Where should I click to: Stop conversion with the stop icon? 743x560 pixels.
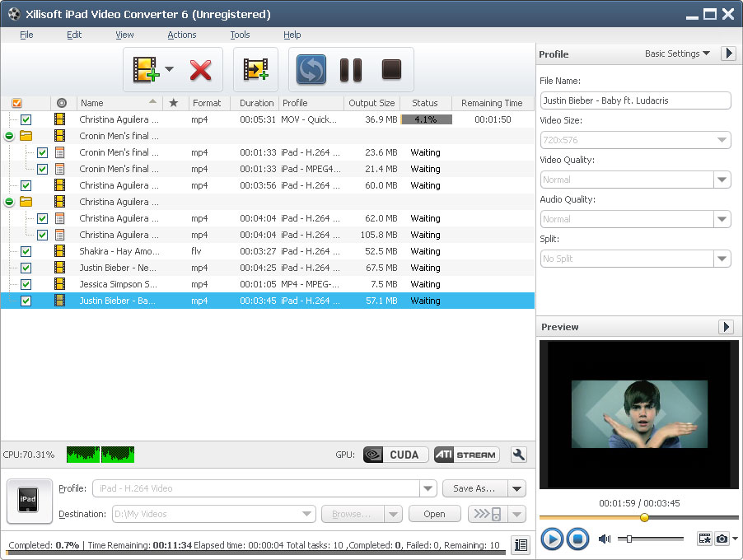point(390,71)
